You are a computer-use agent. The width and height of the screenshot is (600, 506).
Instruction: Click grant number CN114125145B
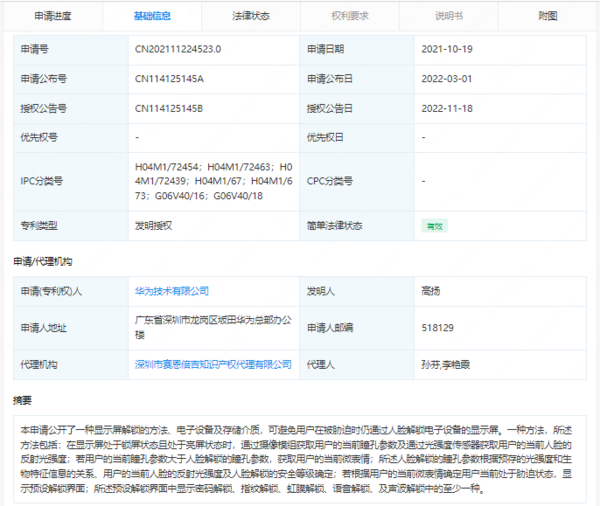pos(169,109)
